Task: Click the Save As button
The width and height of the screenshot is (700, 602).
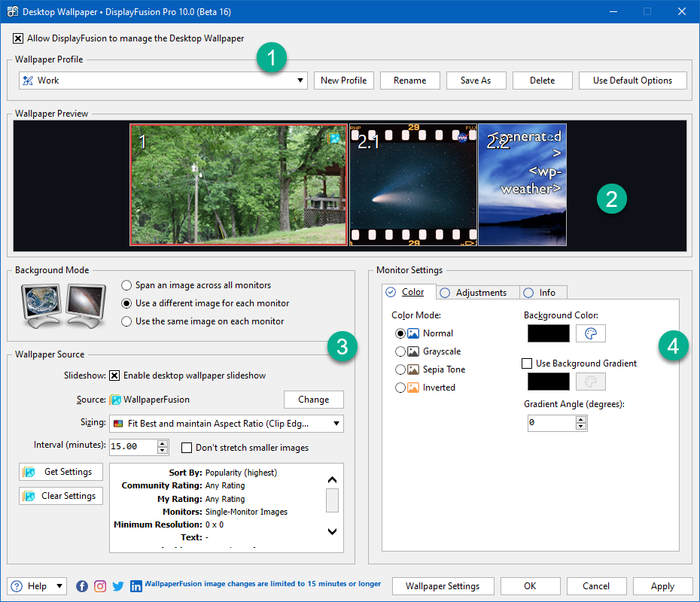Action: 476,81
